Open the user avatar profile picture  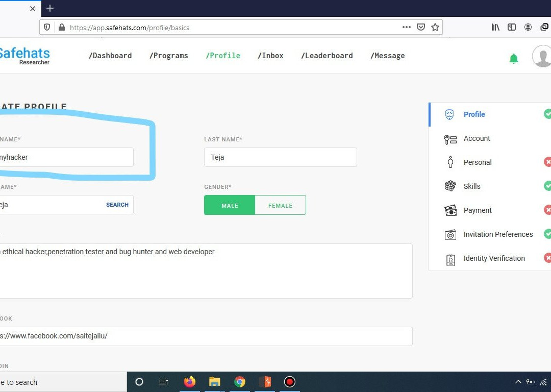click(x=542, y=56)
